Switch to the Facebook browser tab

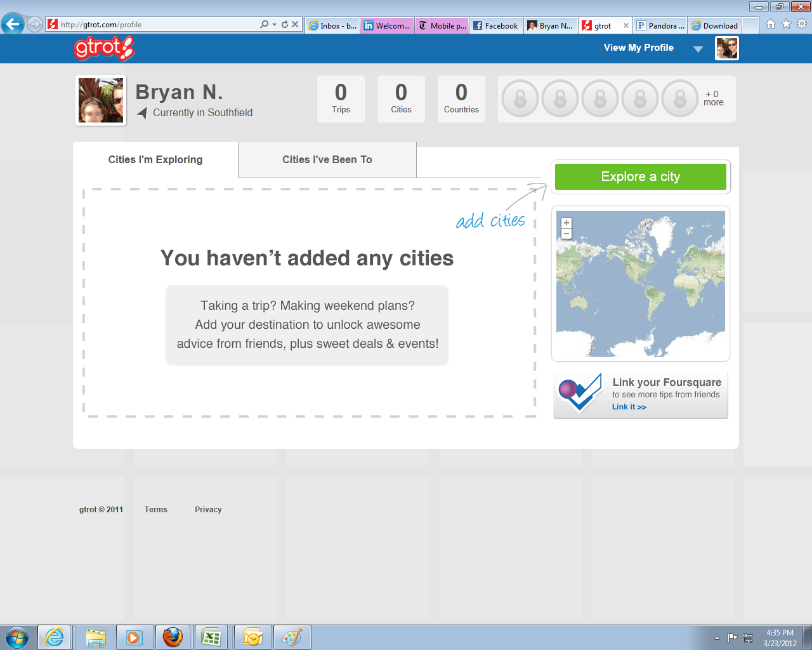495,26
